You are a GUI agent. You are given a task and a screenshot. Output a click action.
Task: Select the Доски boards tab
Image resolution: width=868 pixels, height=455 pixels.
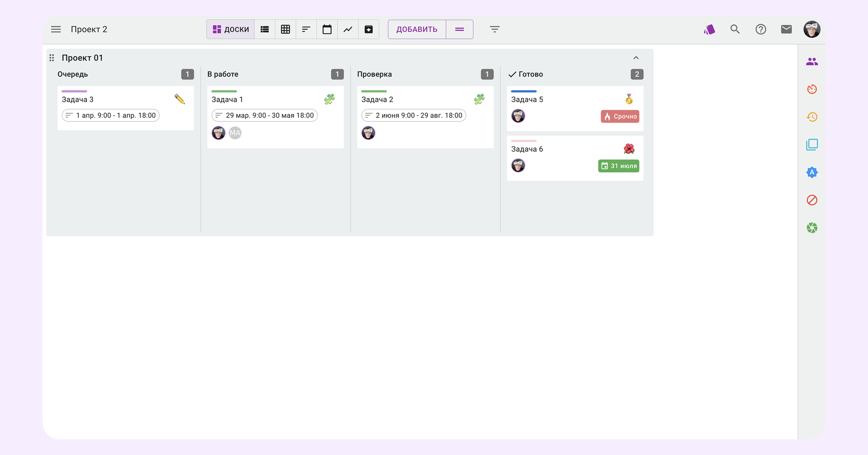[230, 29]
